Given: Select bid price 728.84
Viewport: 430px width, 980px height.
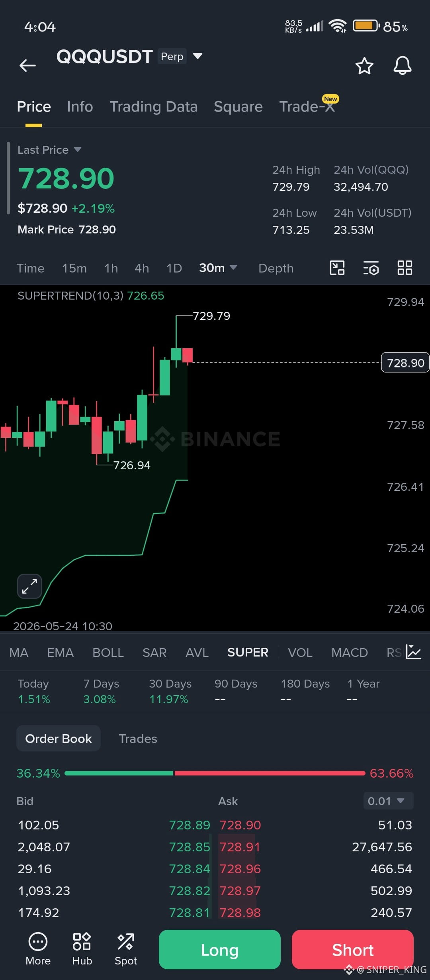Looking at the screenshot, I should click(190, 868).
